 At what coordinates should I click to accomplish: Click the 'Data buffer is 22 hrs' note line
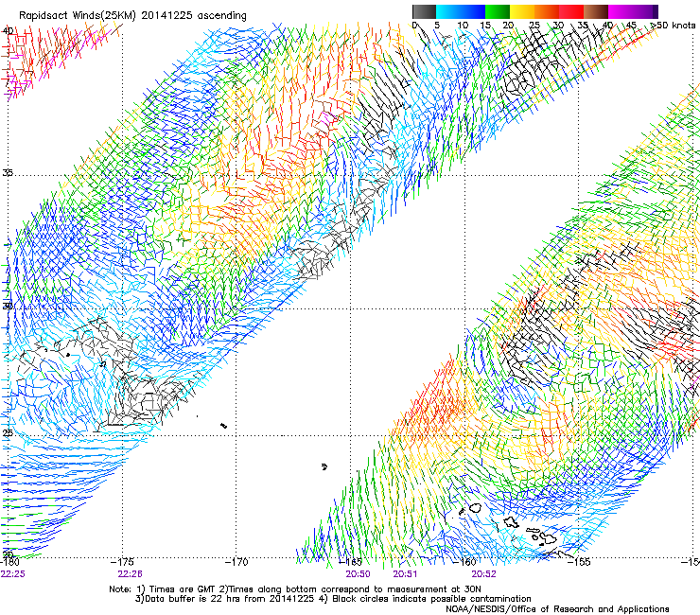pos(333,599)
